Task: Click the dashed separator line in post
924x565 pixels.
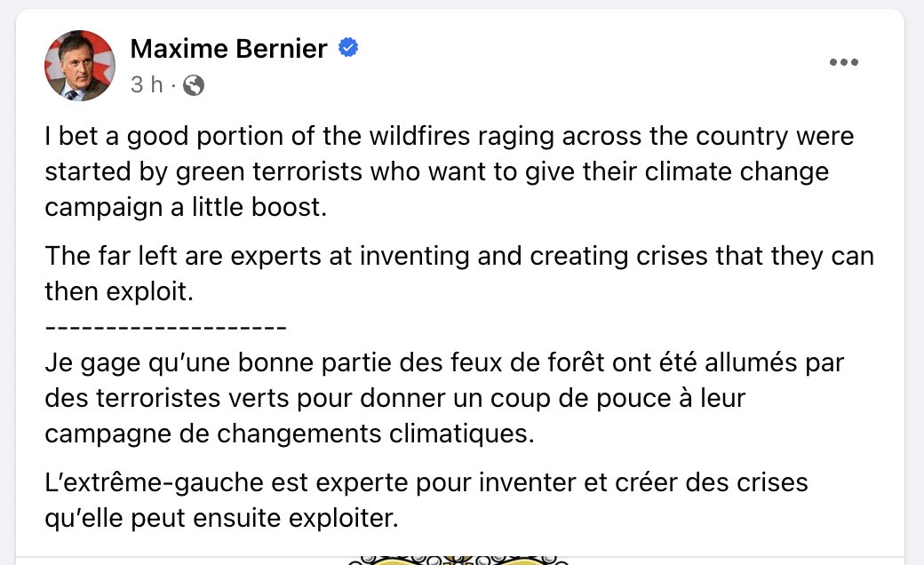Action: coord(165,327)
